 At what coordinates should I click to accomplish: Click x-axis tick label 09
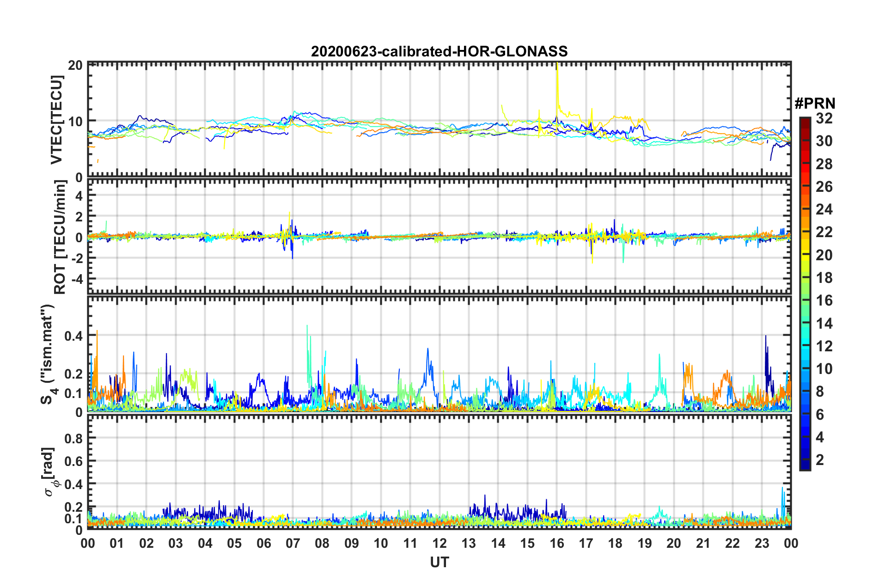352,543
